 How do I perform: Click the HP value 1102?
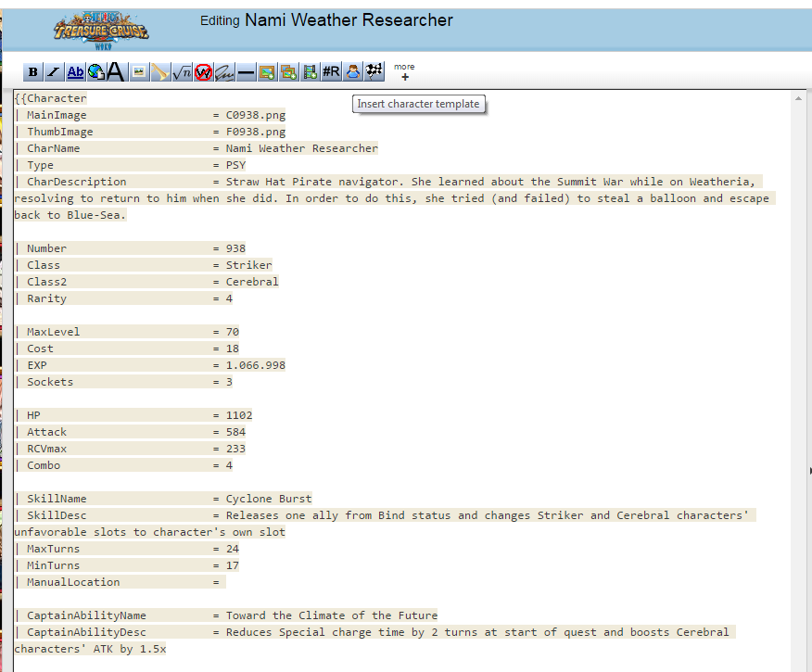[239, 415]
